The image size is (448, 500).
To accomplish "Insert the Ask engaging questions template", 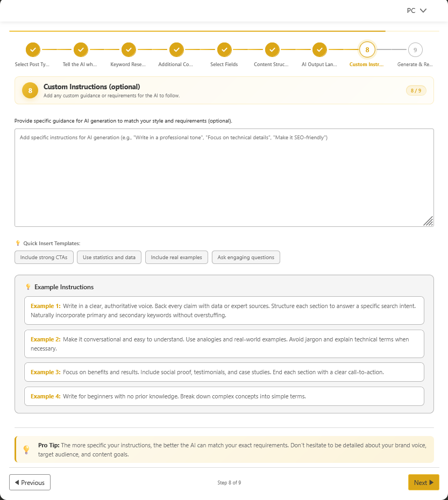I will [x=246, y=257].
